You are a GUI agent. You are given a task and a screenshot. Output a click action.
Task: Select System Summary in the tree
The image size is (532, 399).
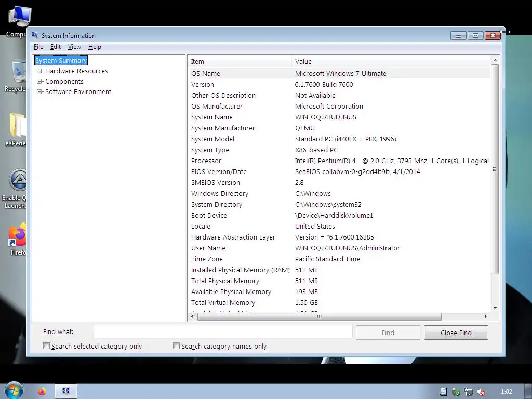pyautogui.click(x=61, y=60)
